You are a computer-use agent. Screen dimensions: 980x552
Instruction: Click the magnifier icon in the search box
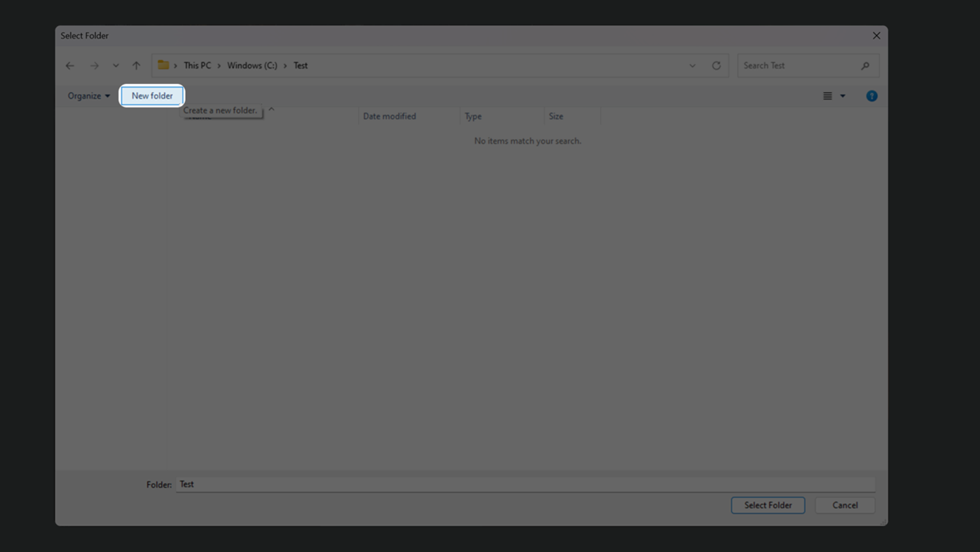(865, 65)
